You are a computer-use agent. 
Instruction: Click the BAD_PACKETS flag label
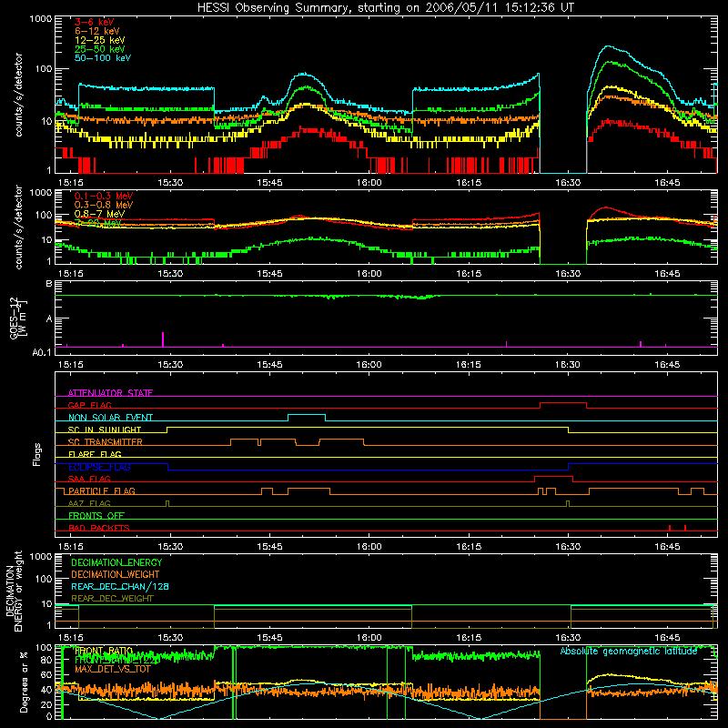(x=99, y=528)
